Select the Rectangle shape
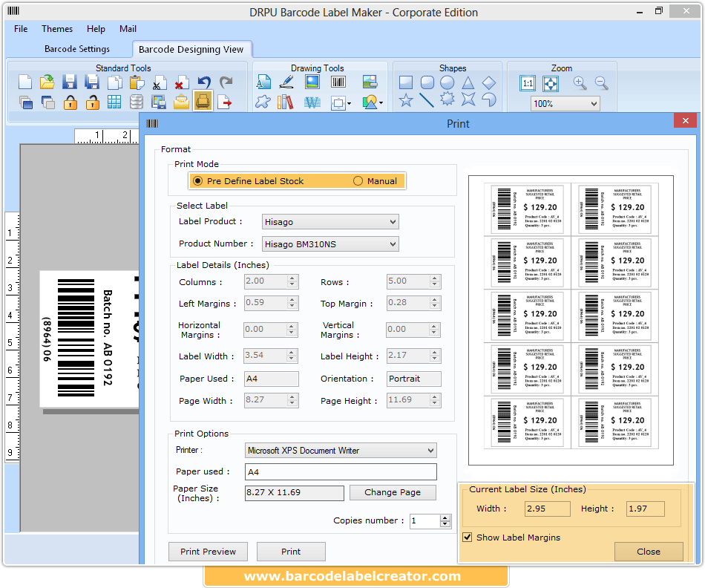 click(405, 82)
